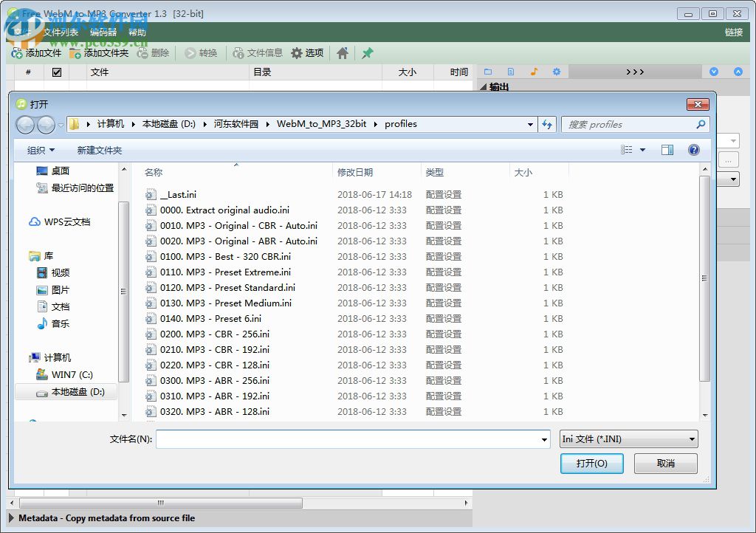Toggle the preview pane in the Open dialog

(667, 150)
